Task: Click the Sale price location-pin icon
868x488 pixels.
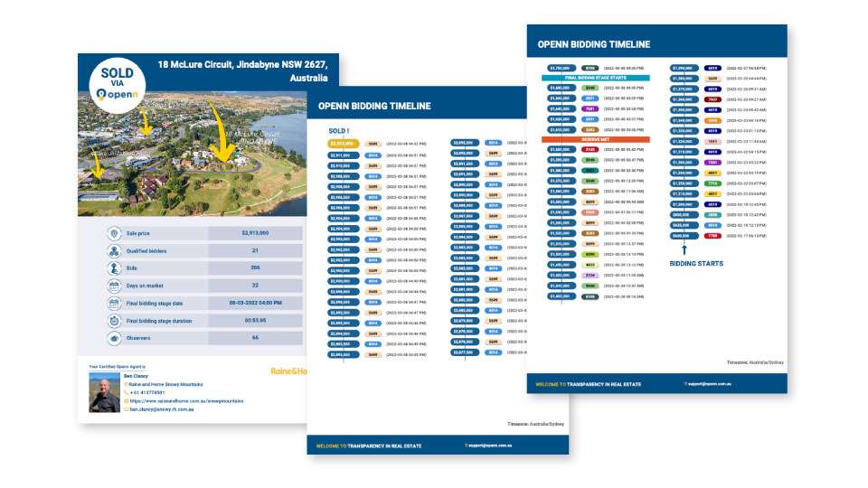Action: pos(114,233)
